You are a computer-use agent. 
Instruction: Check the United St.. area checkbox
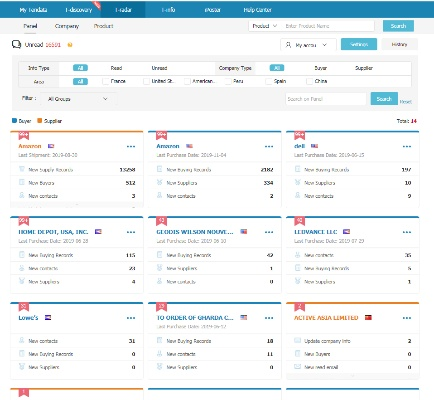click(146, 81)
